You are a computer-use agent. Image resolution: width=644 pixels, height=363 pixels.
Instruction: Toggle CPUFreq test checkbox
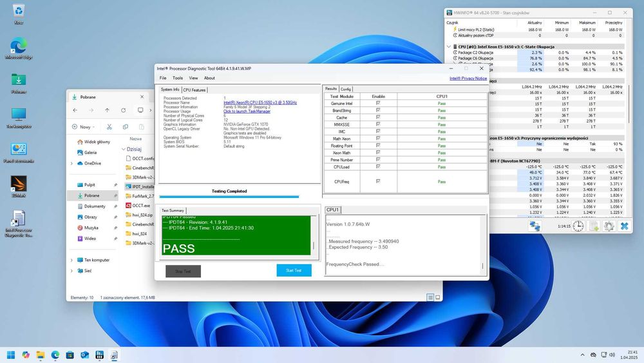[x=378, y=181]
